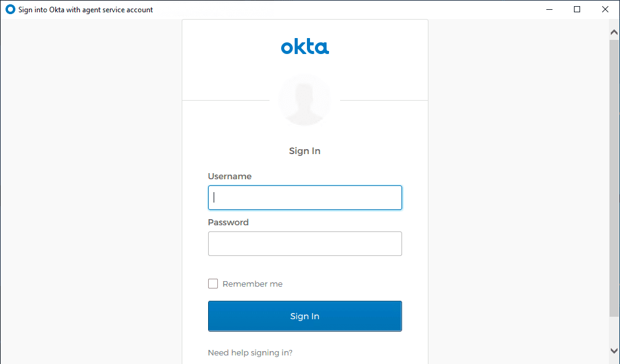
Task: Minimize the Okta sign-in window
Action: pos(548,10)
